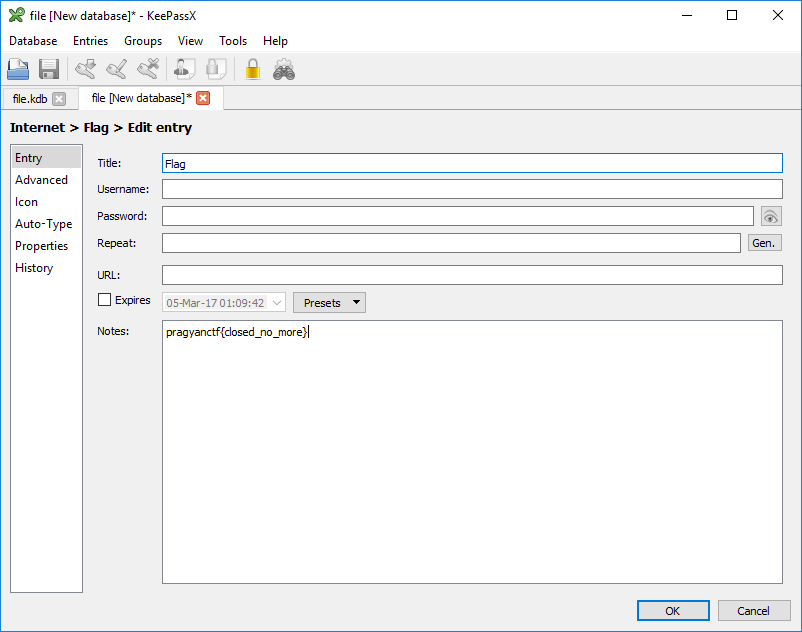Select Advanced in the sidebar list

click(41, 180)
